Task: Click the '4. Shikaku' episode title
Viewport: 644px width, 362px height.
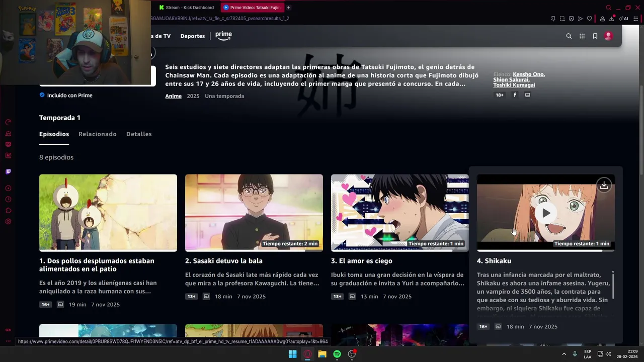Action: (x=494, y=261)
